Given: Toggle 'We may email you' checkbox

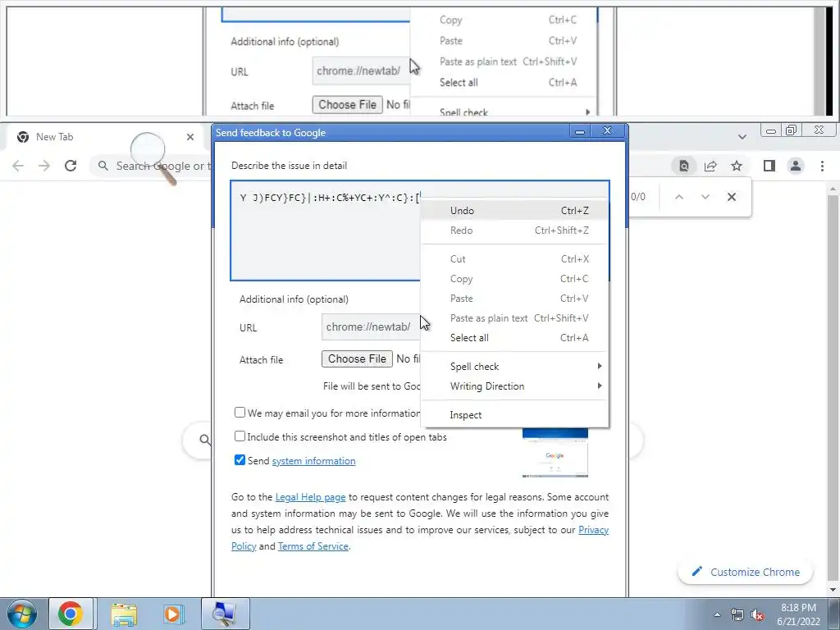Looking at the screenshot, I should (x=240, y=413).
